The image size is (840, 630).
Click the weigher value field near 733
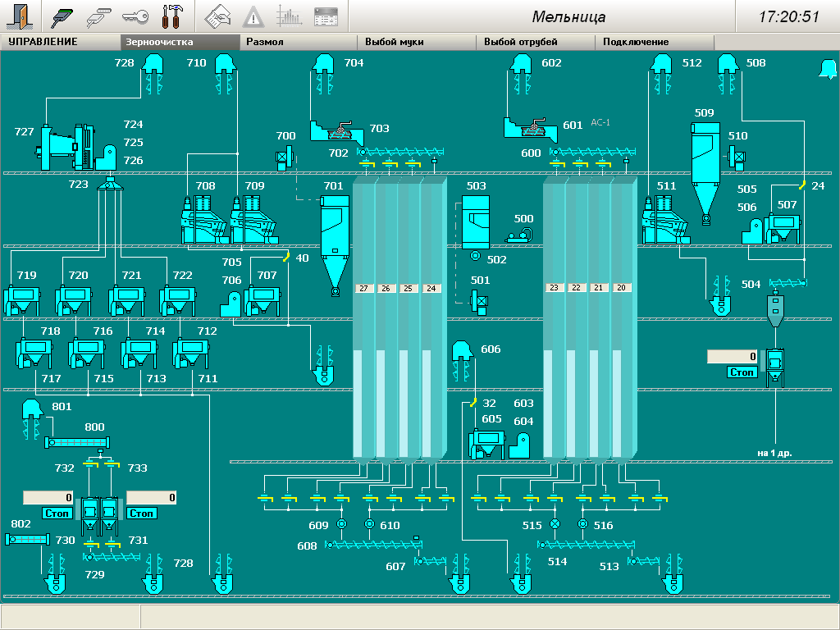151,497
